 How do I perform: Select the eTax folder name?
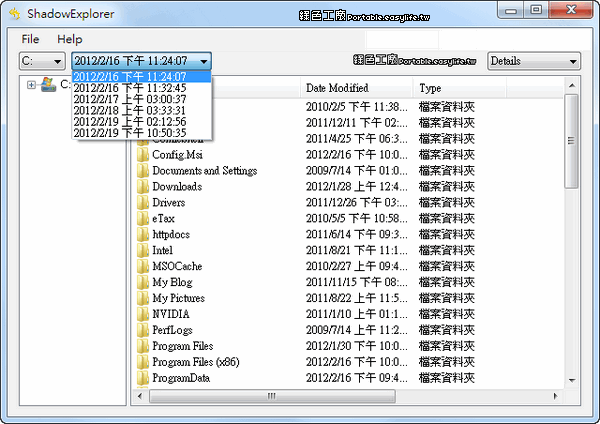pos(163,219)
